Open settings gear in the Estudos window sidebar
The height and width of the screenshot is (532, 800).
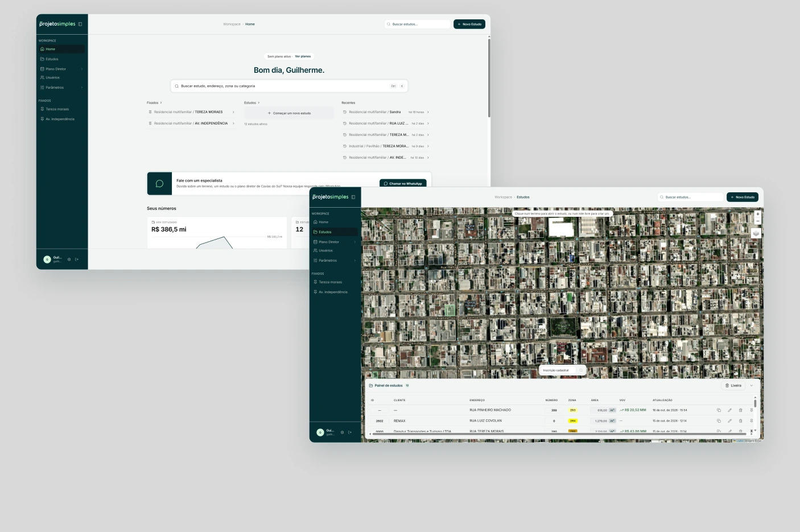pyautogui.click(x=342, y=432)
